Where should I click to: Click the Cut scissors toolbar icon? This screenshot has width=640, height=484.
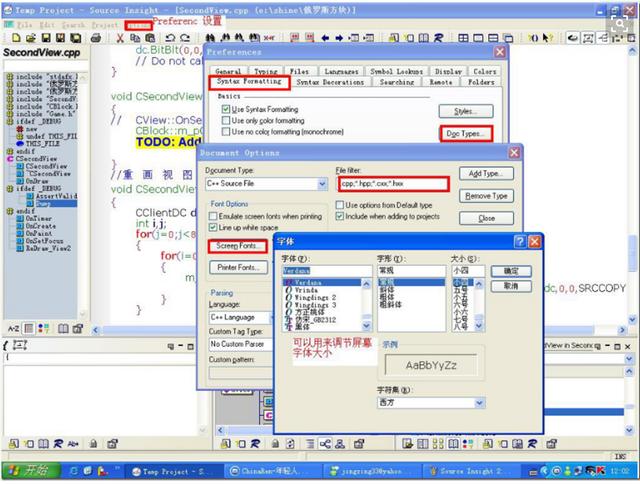point(120,38)
